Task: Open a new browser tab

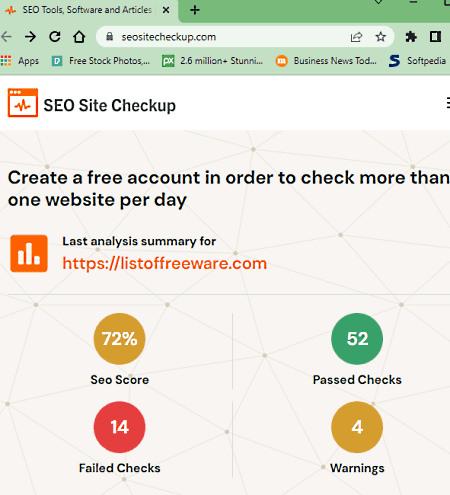Action: [195, 10]
